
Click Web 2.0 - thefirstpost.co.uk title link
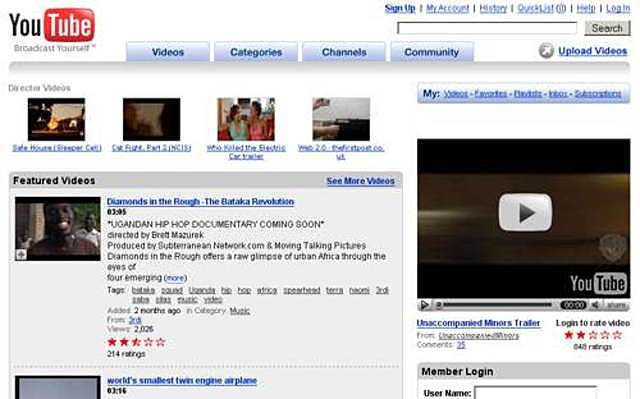coord(341,152)
